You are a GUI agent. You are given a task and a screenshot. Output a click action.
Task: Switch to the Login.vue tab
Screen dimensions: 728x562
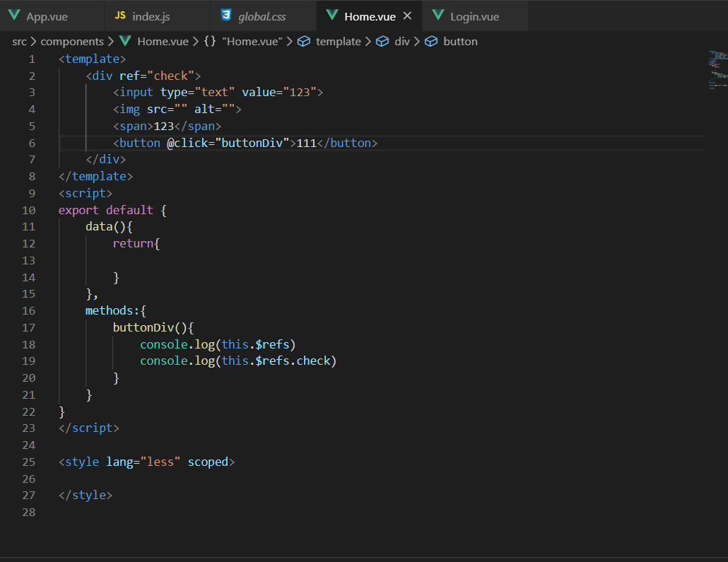click(x=475, y=16)
